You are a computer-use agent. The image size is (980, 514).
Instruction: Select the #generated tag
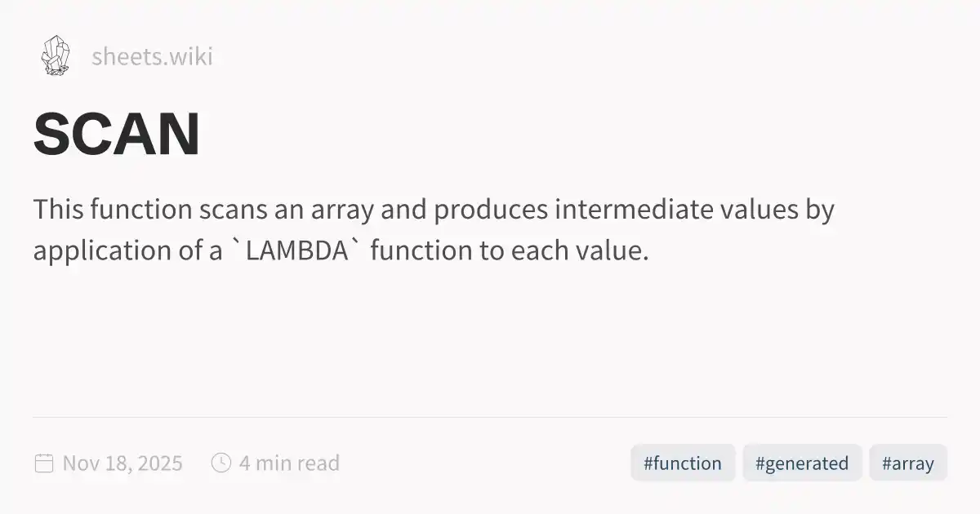click(x=801, y=463)
